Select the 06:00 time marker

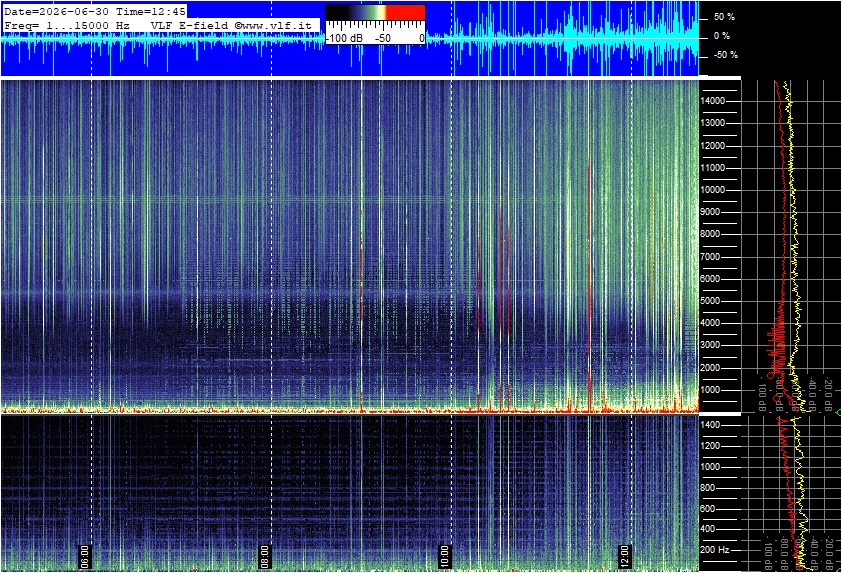[x=85, y=556]
